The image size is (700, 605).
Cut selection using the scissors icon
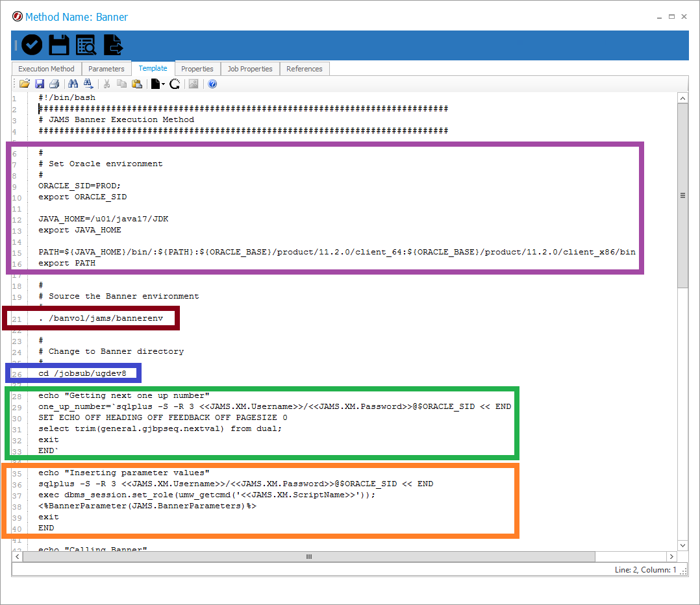pos(106,84)
